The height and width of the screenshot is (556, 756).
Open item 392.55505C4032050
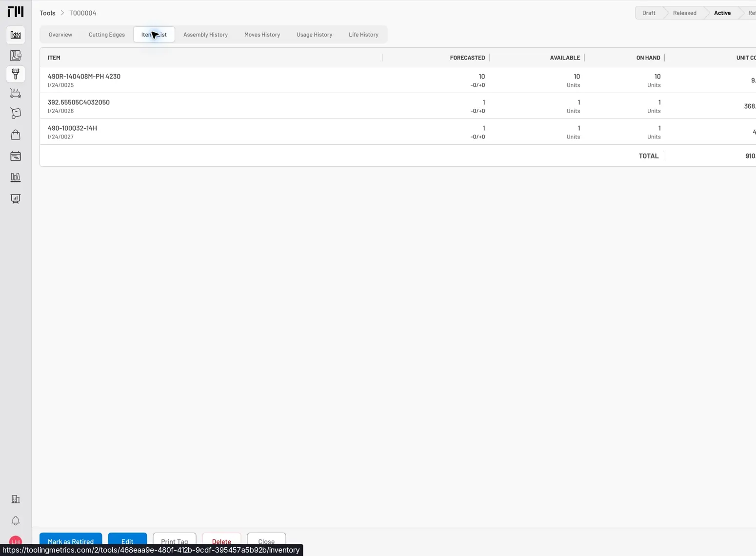79,102
